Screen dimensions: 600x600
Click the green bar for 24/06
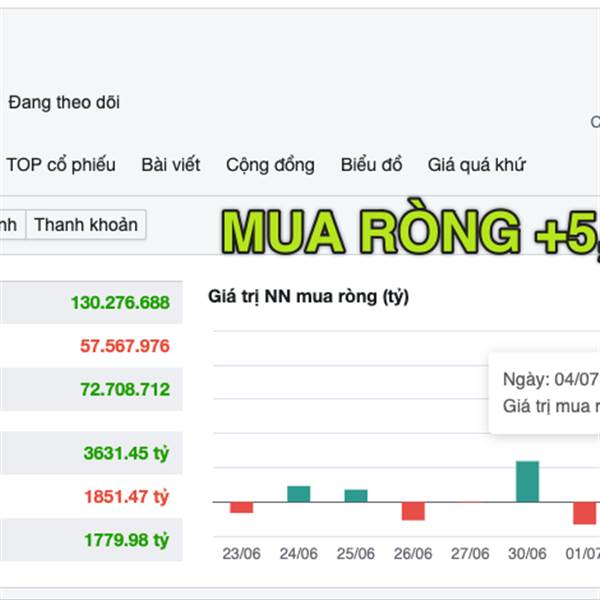click(299, 494)
